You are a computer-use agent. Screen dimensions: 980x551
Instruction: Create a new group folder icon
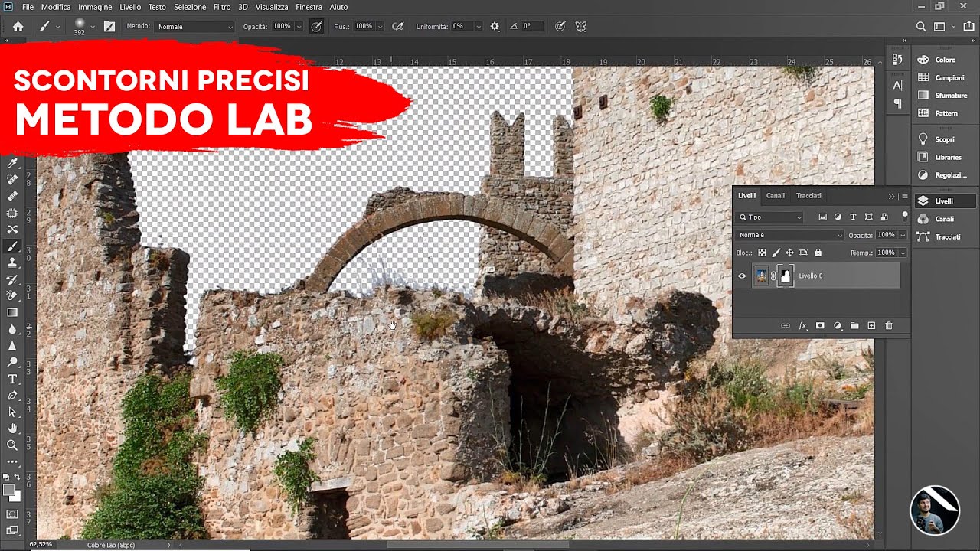click(x=854, y=325)
